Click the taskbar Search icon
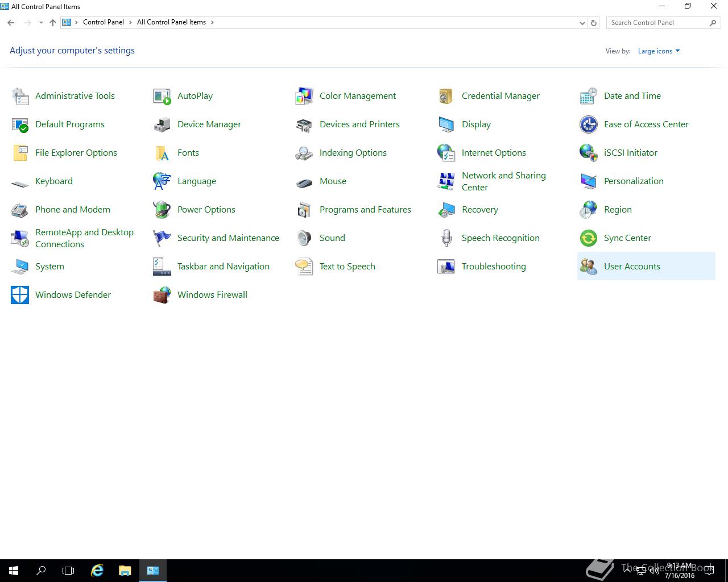This screenshot has height=582, width=728. [41, 571]
